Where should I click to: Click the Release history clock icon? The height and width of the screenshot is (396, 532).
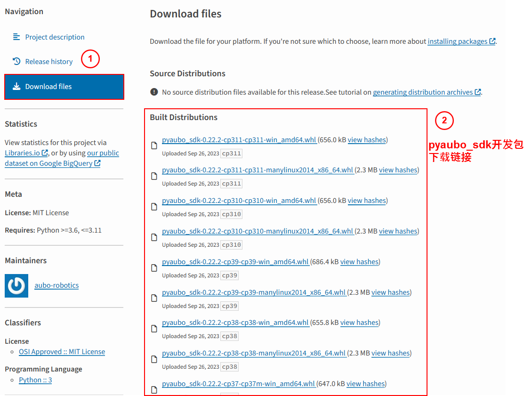pyautogui.click(x=16, y=61)
